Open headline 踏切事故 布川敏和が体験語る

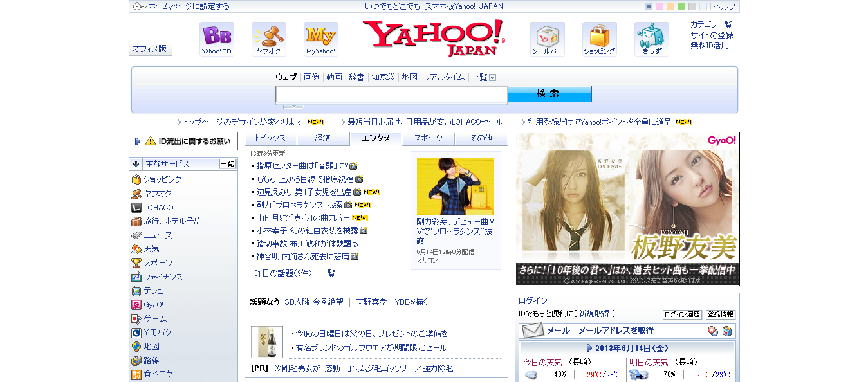308,244
